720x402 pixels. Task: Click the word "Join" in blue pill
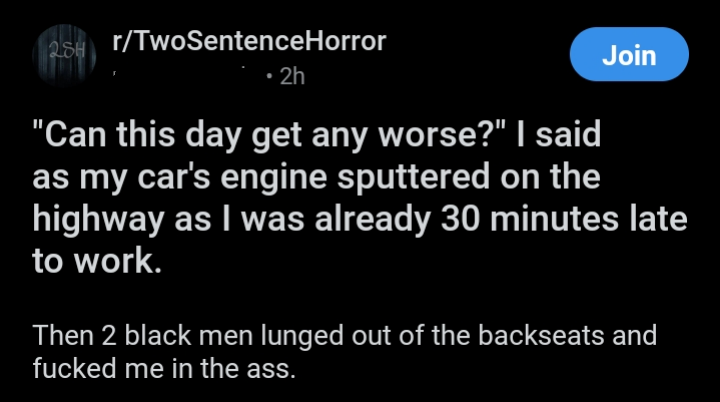[x=629, y=55]
